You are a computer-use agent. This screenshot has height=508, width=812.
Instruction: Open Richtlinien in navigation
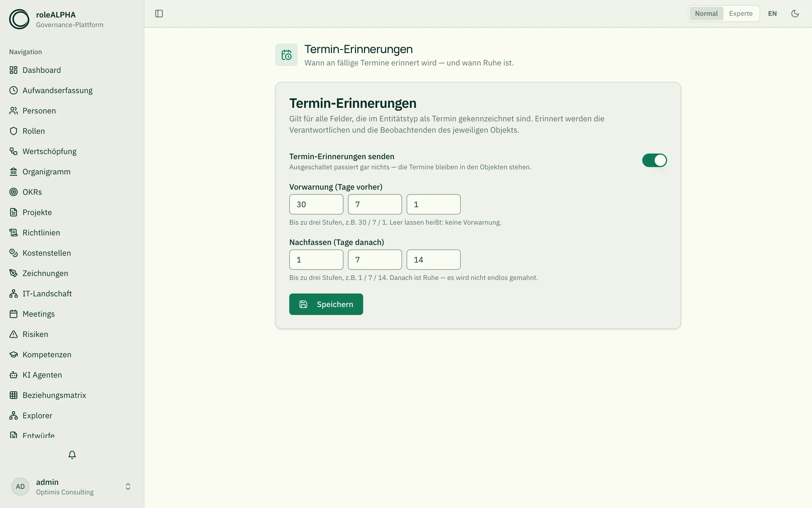[72, 233]
